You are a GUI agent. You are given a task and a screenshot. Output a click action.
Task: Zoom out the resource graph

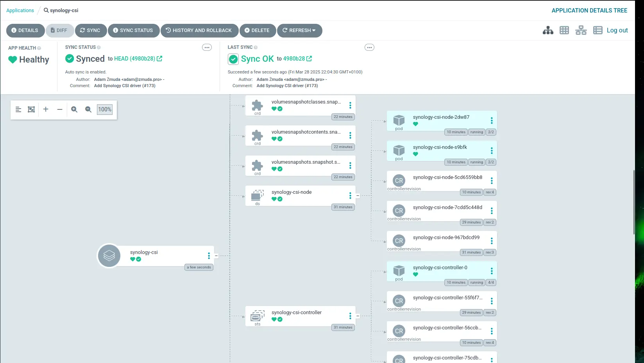[88, 109]
